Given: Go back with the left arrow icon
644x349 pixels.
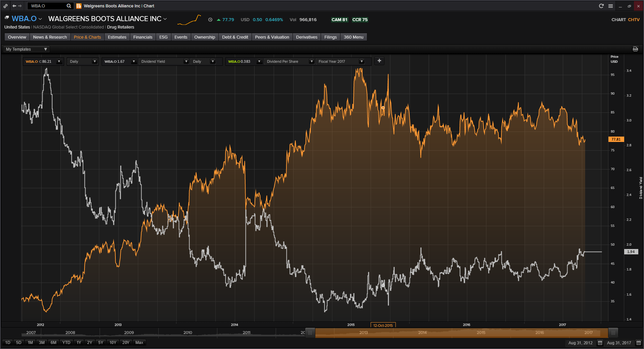Looking at the screenshot, I should point(14,6).
